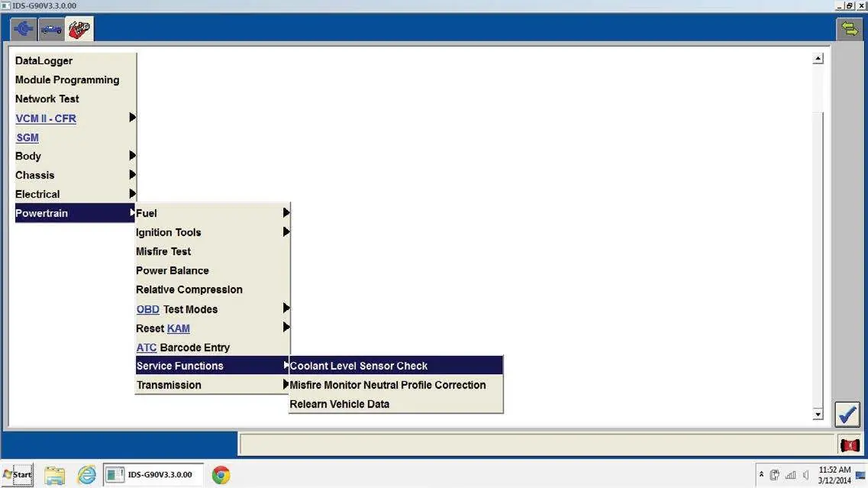Launch Internet Explorer from taskbar
Screen dimensions: 868x488
pyautogui.click(x=86, y=475)
